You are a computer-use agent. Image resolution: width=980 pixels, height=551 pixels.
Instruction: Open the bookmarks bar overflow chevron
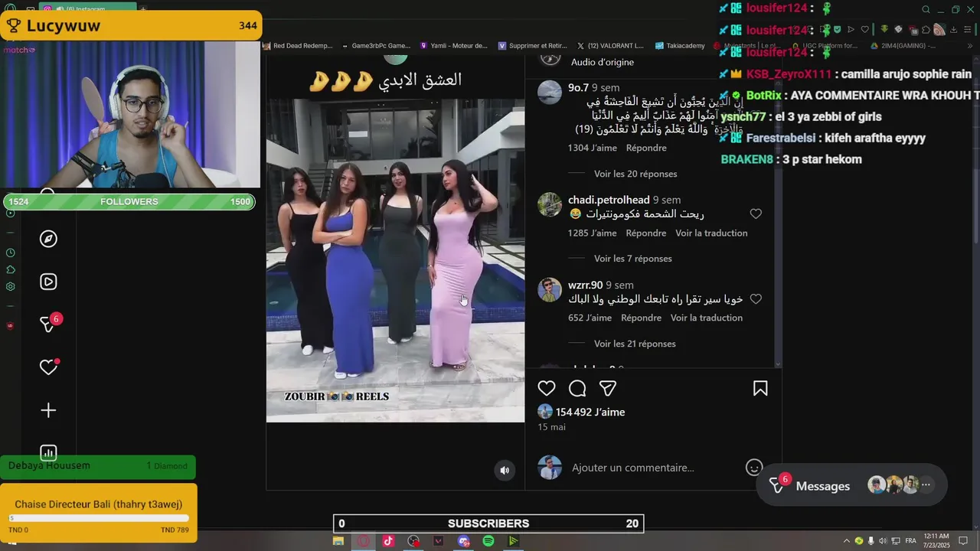969,46
